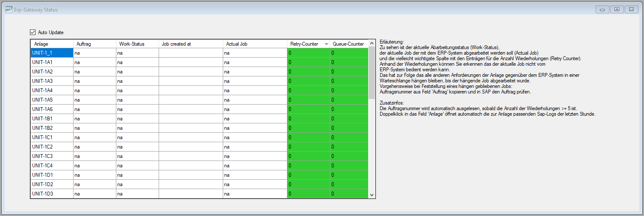Select the UNIT-1A3 Anlage cell
The height and width of the screenshot is (216, 644).
[x=51, y=81]
